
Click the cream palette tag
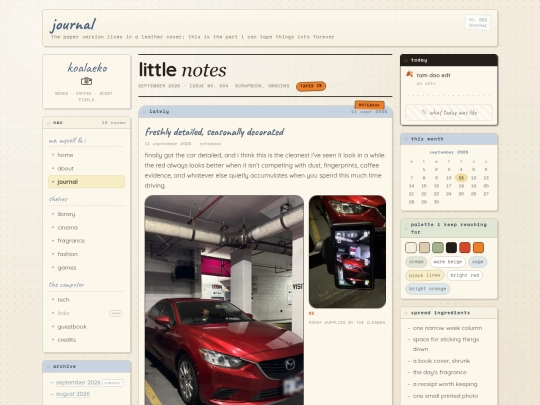[416, 262]
